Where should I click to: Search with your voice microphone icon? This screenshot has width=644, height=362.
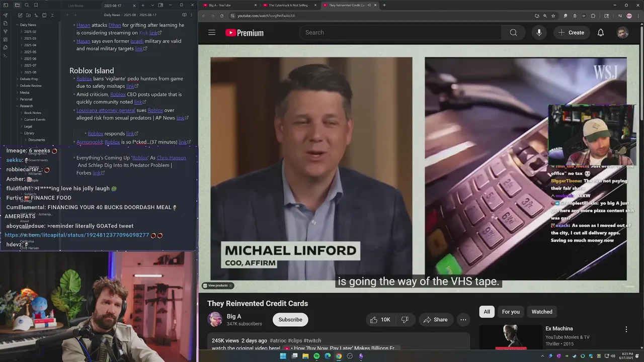(x=539, y=32)
